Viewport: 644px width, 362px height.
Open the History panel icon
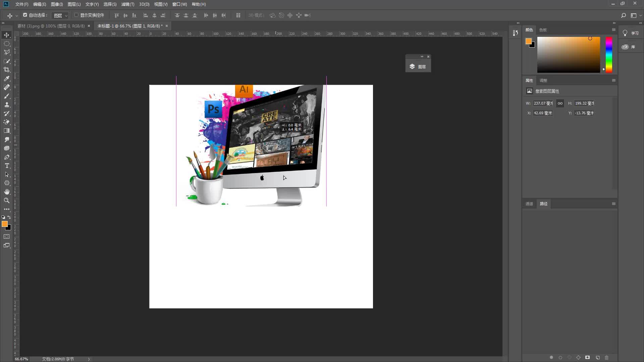tap(516, 33)
